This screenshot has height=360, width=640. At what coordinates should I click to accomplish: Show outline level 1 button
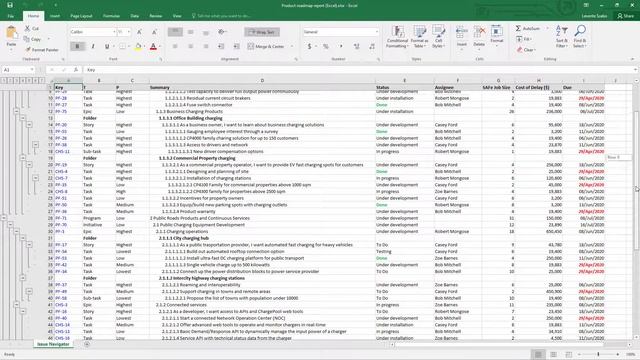[x=4, y=80]
